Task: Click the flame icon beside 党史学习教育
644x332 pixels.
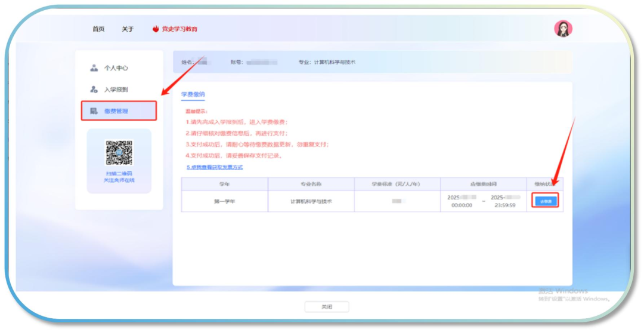Action: click(156, 29)
